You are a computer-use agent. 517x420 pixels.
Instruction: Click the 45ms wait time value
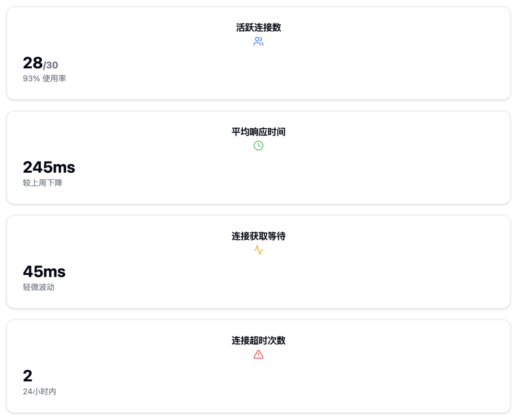pos(44,272)
